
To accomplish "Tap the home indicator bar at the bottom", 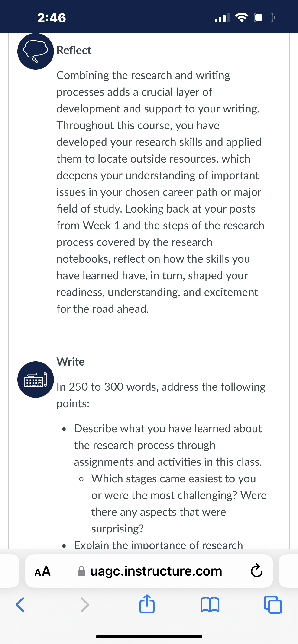I will [149, 637].
